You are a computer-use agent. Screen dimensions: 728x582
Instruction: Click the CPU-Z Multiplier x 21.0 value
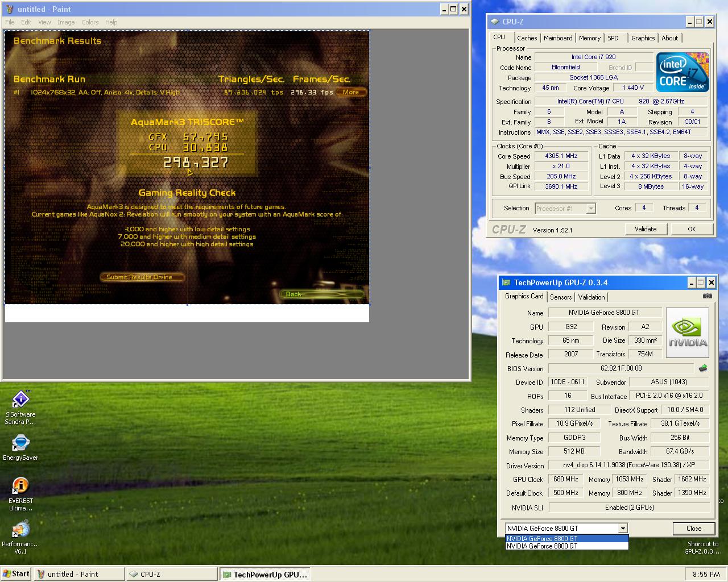[561, 166]
